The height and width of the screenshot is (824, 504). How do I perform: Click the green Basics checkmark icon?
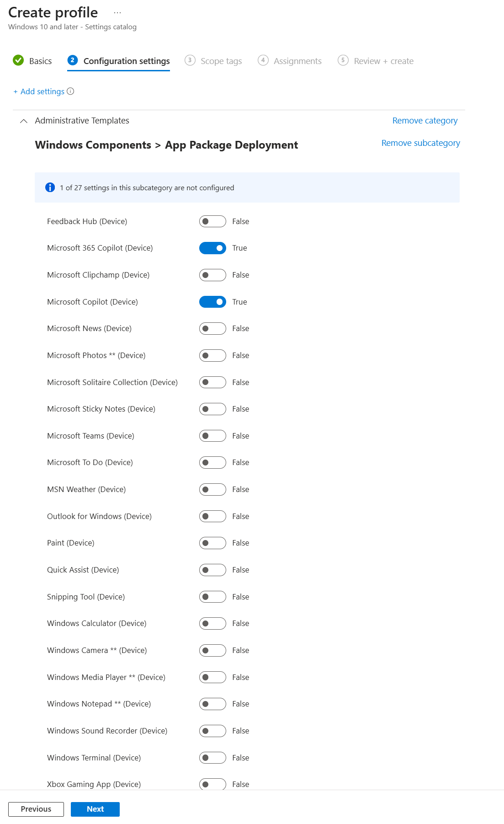coord(18,60)
